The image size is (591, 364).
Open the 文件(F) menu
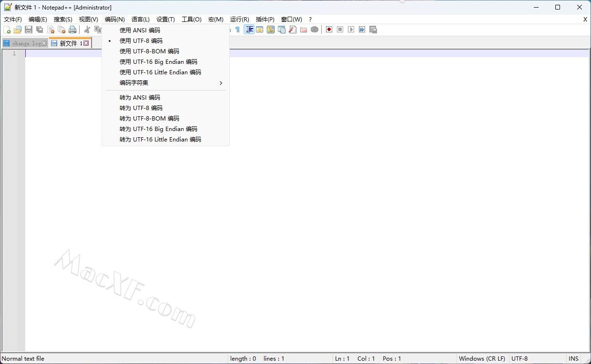coord(13,20)
